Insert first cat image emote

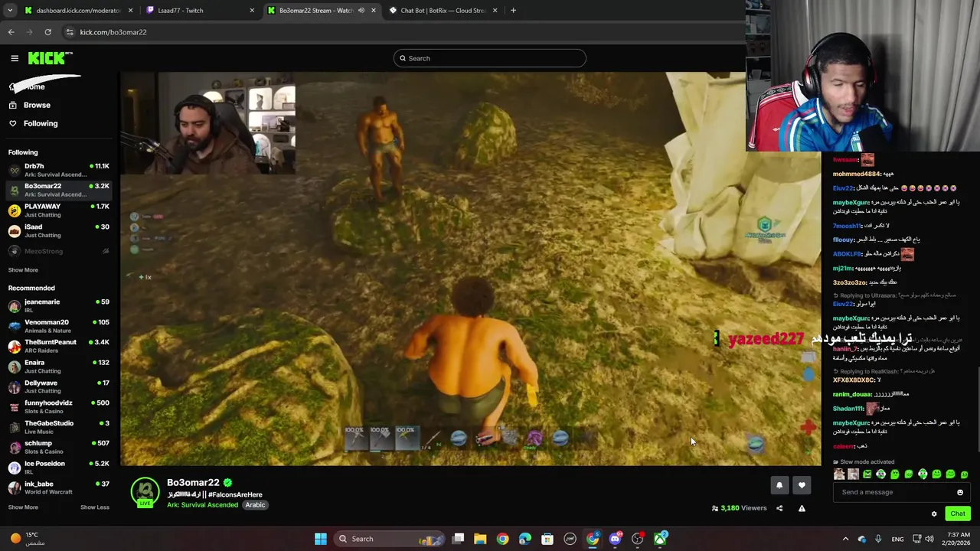(x=839, y=474)
